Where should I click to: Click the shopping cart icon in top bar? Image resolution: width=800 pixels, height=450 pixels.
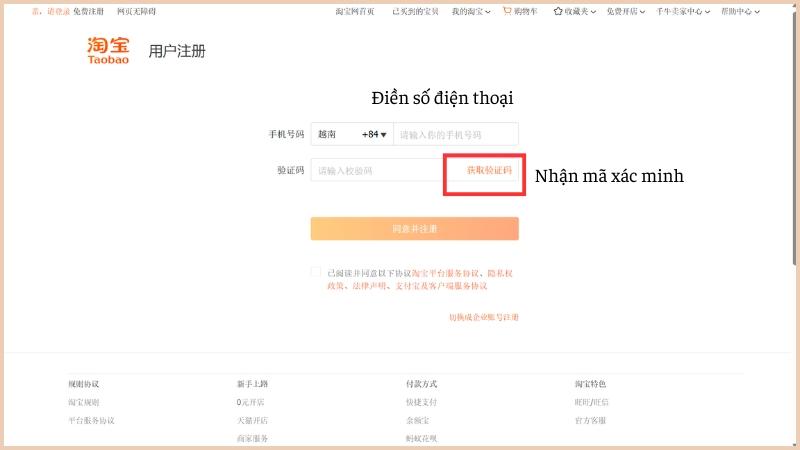pos(507,11)
